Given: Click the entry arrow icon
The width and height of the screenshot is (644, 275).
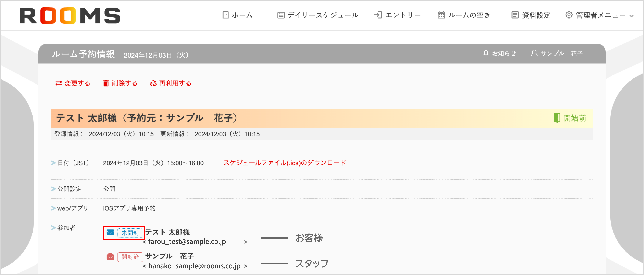Looking at the screenshot, I should click(x=378, y=15).
